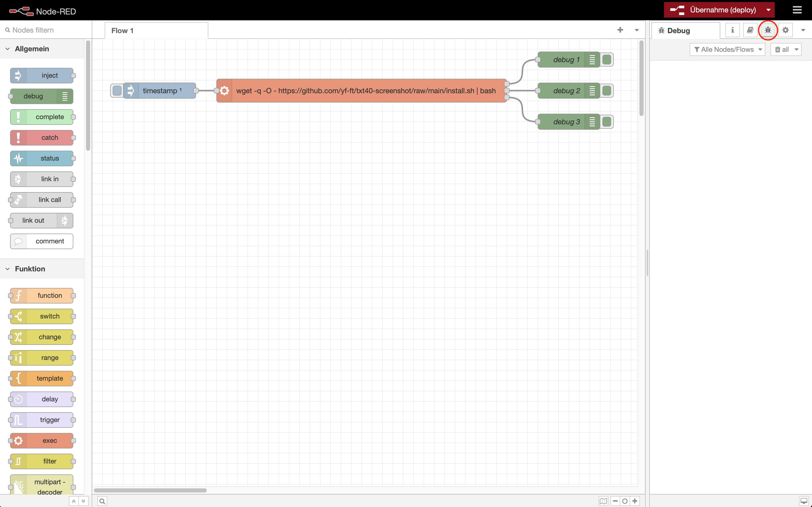Open the info sidebar tab icon
This screenshot has width=812, height=507.
pos(732,30)
